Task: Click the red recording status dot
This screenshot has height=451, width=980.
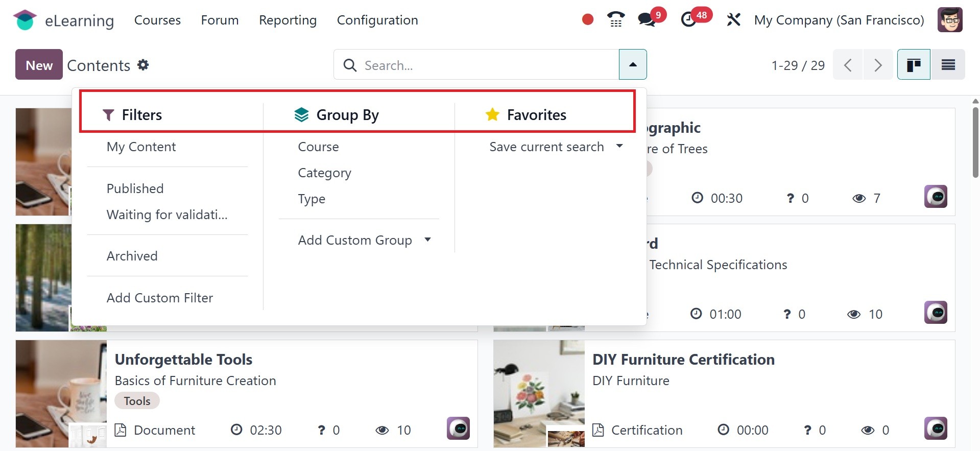Action: coord(588,20)
